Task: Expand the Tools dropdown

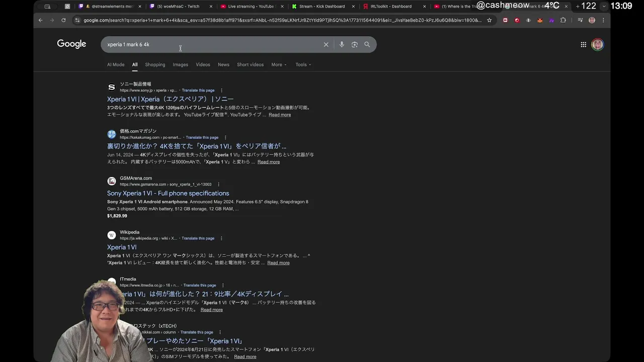Action: coord(303,64)
